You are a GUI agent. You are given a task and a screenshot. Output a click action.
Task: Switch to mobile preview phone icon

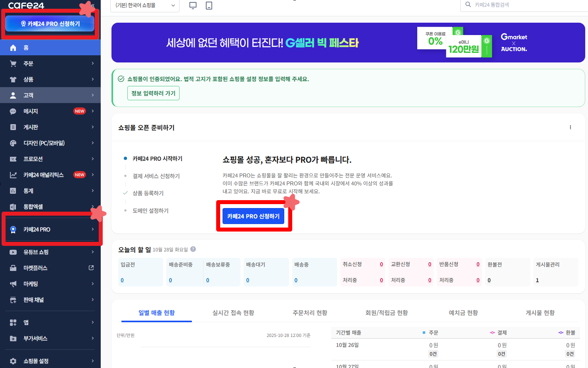[x=209, y=5]
